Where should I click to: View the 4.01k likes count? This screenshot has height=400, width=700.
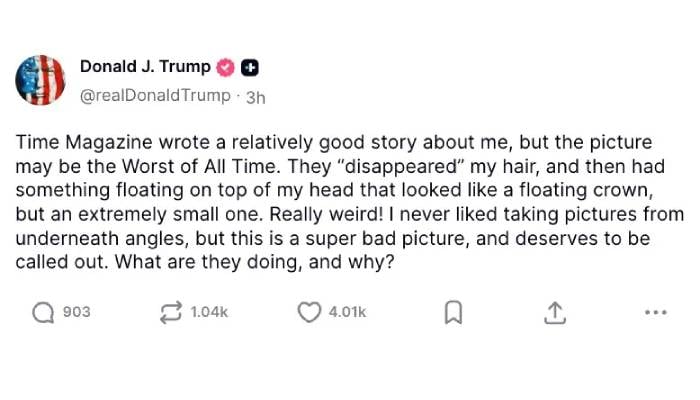coord(347,313)
